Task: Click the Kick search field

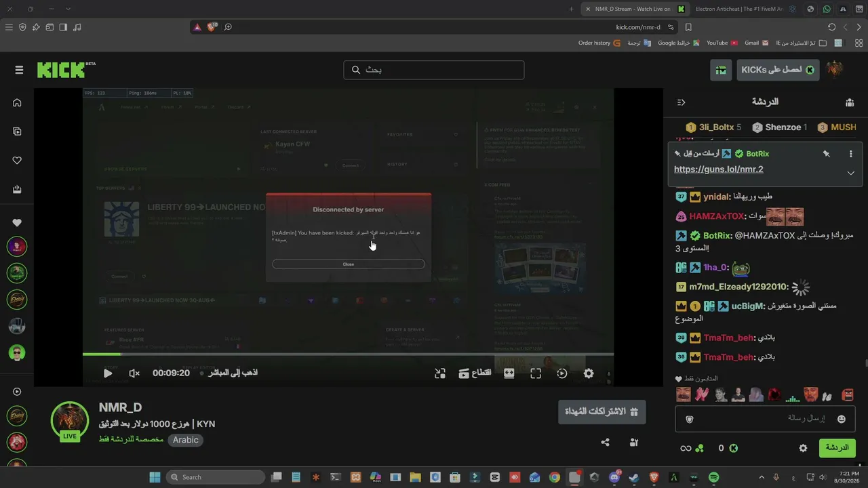Action: click(x=434, y=70)
